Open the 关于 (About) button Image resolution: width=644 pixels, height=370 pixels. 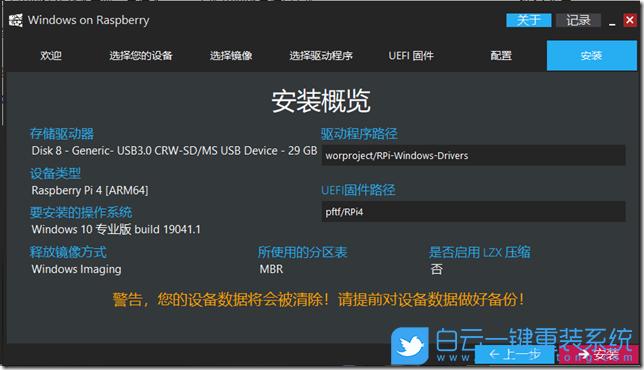(x=529, y=20)
